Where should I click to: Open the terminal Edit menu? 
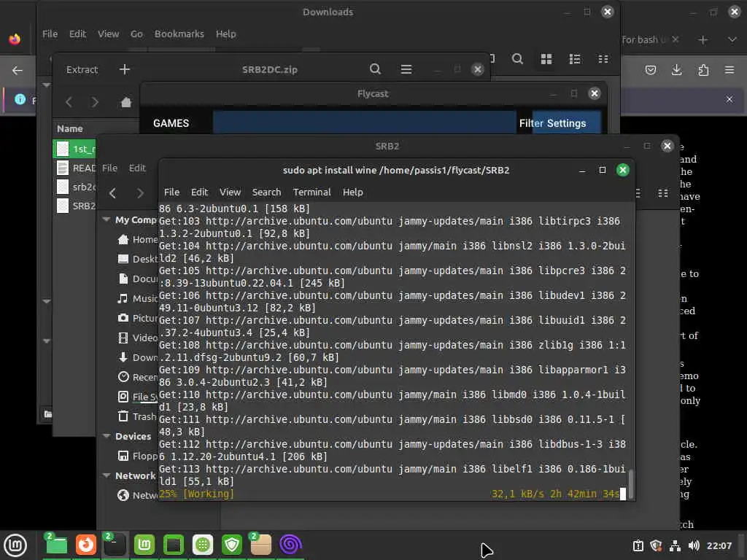[x=199, y=192]
